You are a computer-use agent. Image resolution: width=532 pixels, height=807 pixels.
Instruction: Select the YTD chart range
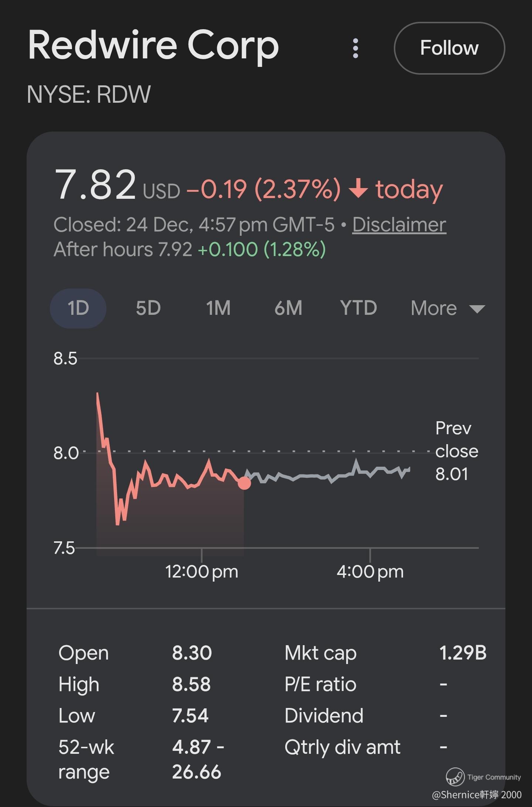tap(358, 308)
